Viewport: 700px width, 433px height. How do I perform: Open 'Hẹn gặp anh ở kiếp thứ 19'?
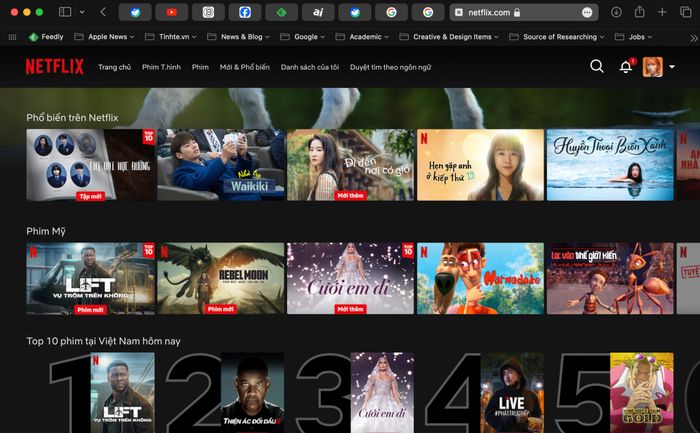(480, 165)
